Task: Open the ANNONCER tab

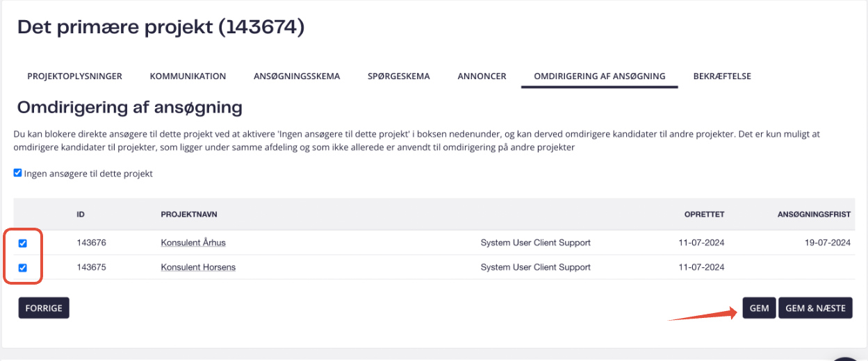Action: [482, 76]
